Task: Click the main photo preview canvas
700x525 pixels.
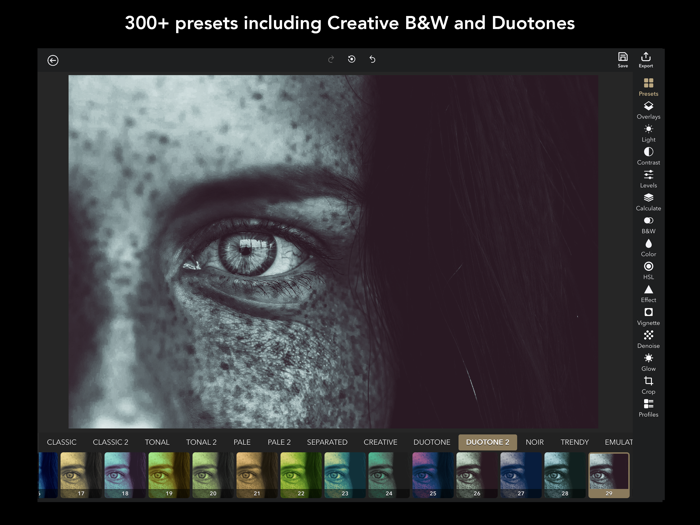Action: point(333,251)
